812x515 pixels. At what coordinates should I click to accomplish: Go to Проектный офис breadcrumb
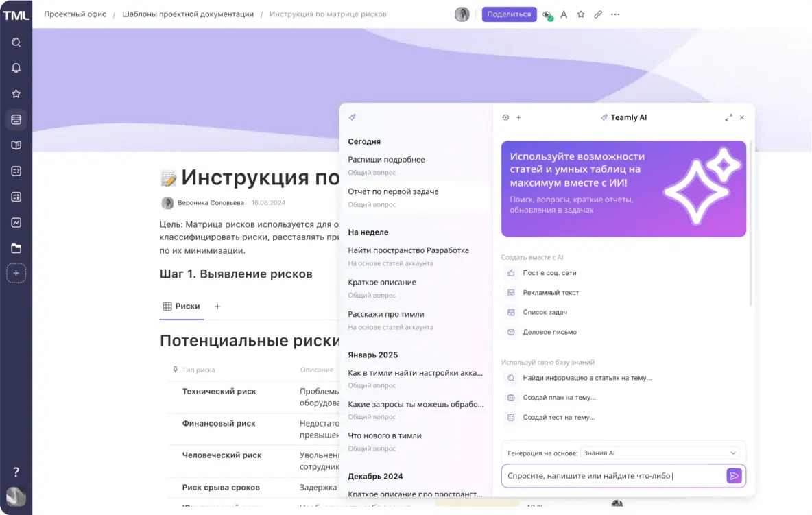75,14
